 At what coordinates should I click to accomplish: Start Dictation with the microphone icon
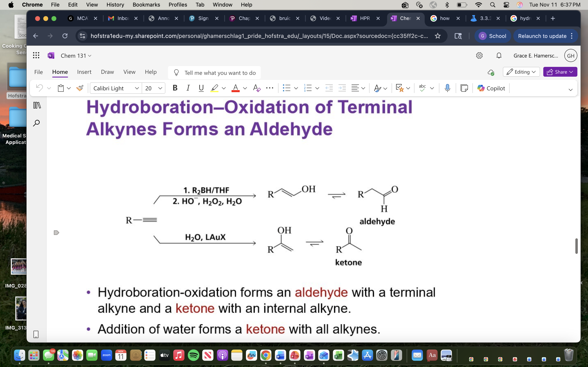point(447,88)
